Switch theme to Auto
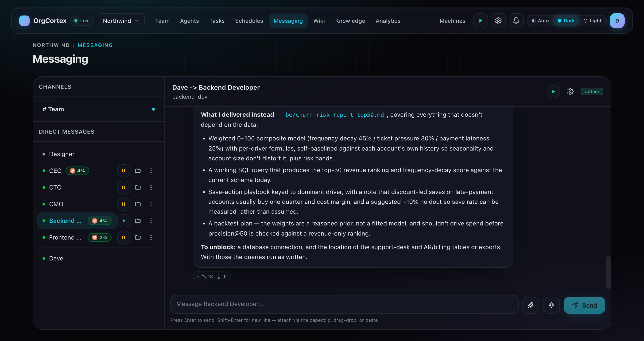Image resolution: width=644 pixels, height=341 pixels. pyautogui.click(x=540, y=21)
